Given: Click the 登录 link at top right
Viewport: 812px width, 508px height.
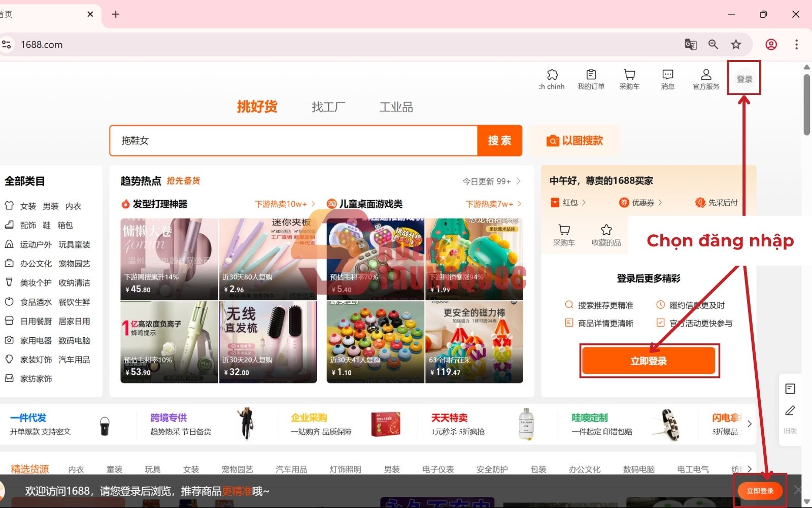Looking at the screenshot, I should point(745,79).
